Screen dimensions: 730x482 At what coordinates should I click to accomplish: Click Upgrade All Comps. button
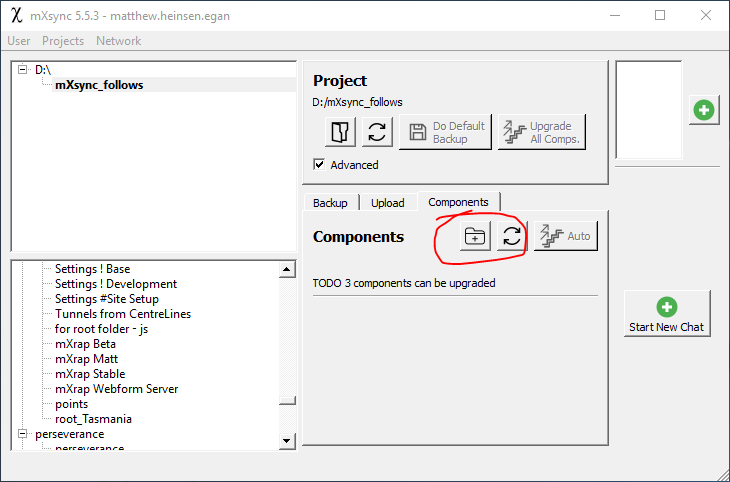(x=541, y=132)
